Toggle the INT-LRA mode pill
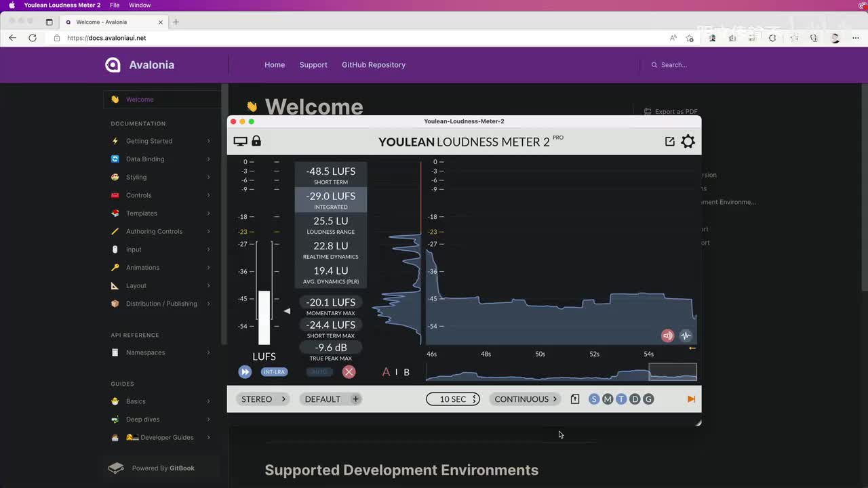The width and height of the screenshot is (868, 488). 274,371
